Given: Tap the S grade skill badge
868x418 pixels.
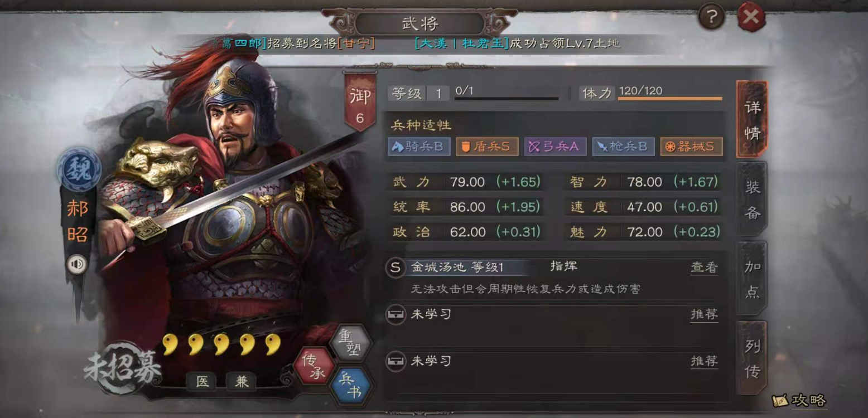Looking at the screenshot, I should tap(395, 268).
